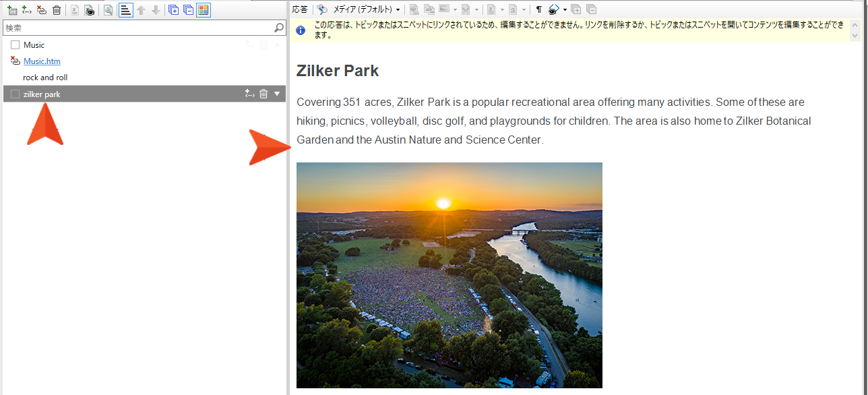The height and width of the screenshot is (395, 868).
Task: Click the collapse all icon in left toolbar
Action: click(188, 10)
